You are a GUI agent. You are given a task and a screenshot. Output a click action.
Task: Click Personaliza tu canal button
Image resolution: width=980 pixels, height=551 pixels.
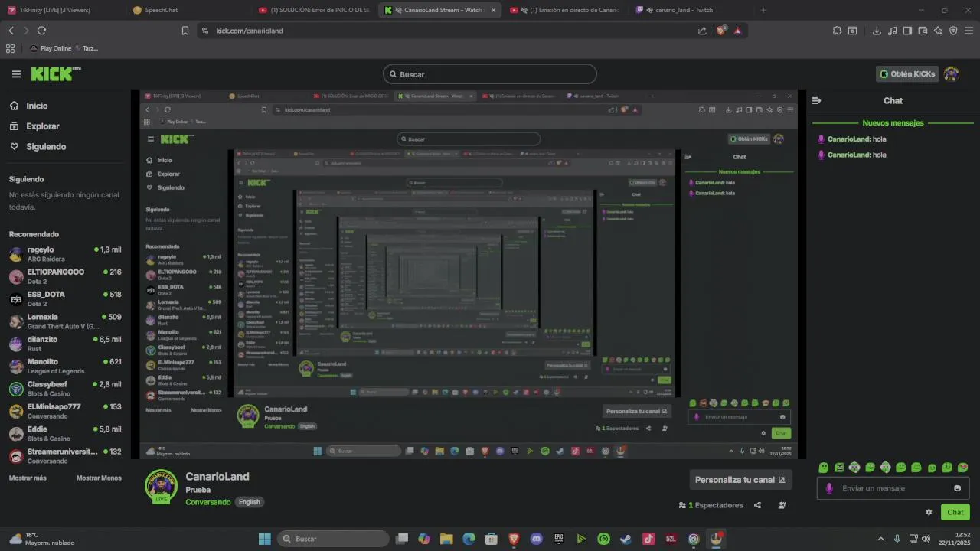(x=740, y=480)
